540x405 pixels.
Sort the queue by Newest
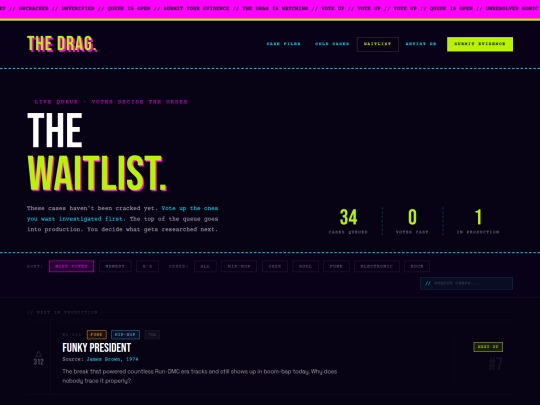(115, 266)
